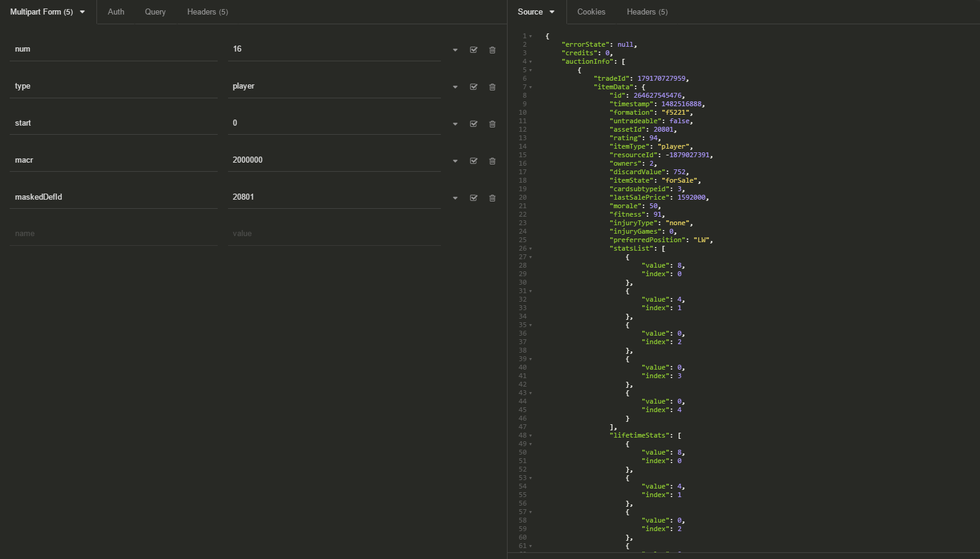Click the macr value field showing 2000000
This screenshot has width=980, height=559.
pyautogui.click(x=334, y=160)
